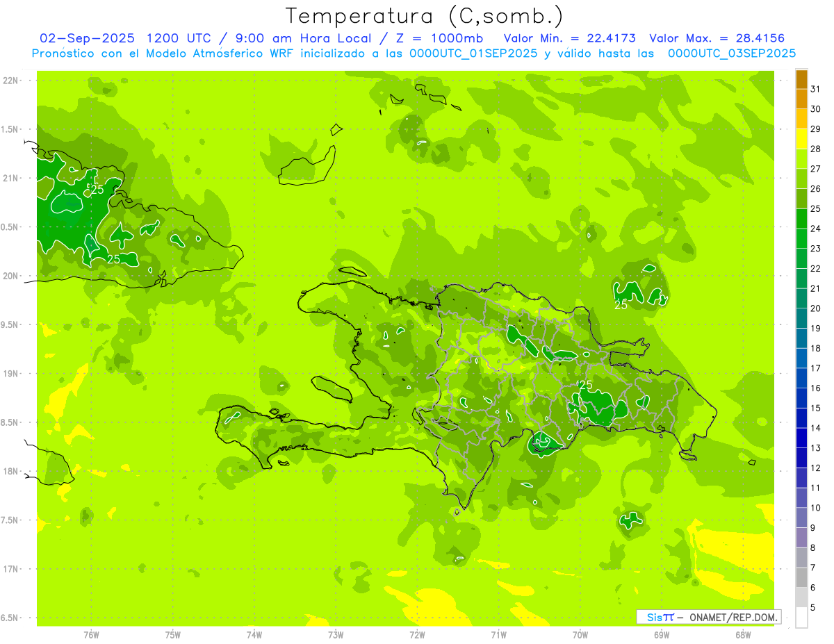Click the dark orange swatch topping the legend
The width and height of the screenshot is (834, 644).
(801, 79)
